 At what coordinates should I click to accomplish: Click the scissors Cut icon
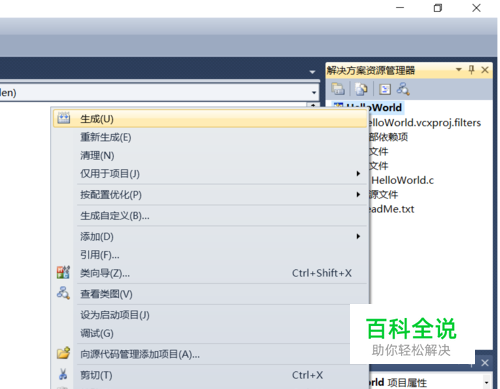coord(63,374)
